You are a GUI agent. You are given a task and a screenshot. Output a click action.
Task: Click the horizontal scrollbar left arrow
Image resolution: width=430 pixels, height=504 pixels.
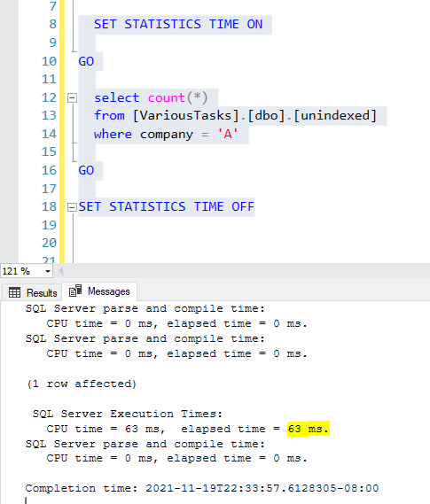click(x=60, y=271)
